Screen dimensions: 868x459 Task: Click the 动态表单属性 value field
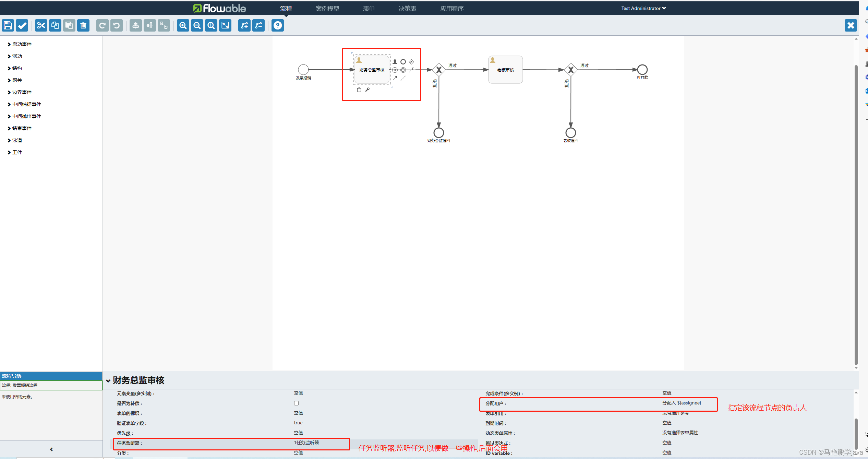[680, 433]
